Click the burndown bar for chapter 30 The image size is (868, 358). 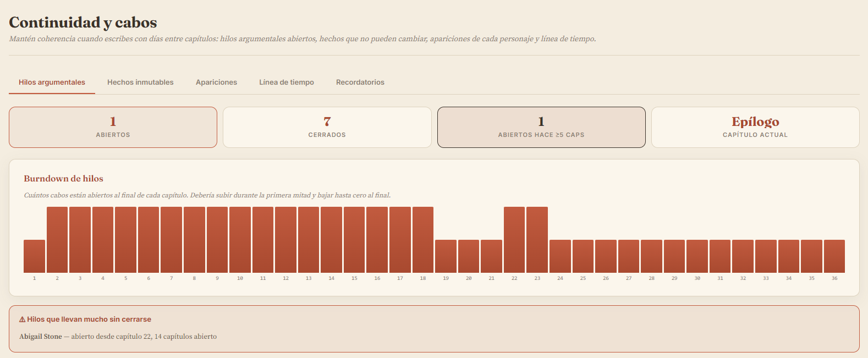pos(697,256)
